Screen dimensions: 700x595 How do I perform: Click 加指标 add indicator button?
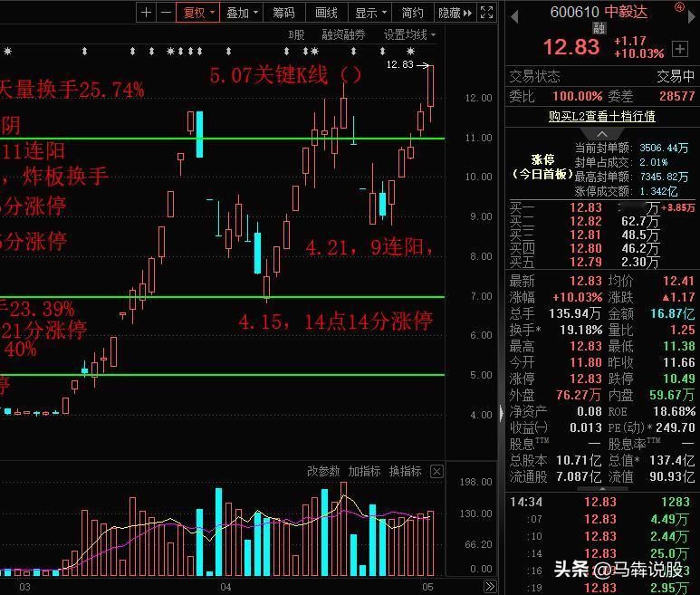364,471
